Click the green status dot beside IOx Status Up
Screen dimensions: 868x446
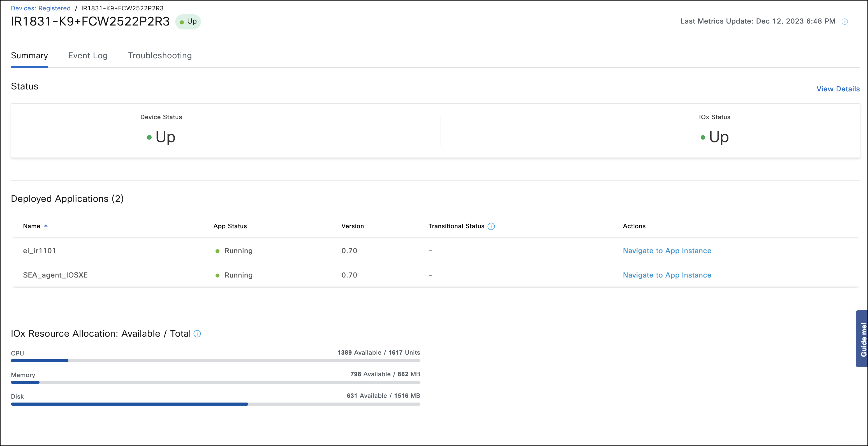click(x=703, y=137)
